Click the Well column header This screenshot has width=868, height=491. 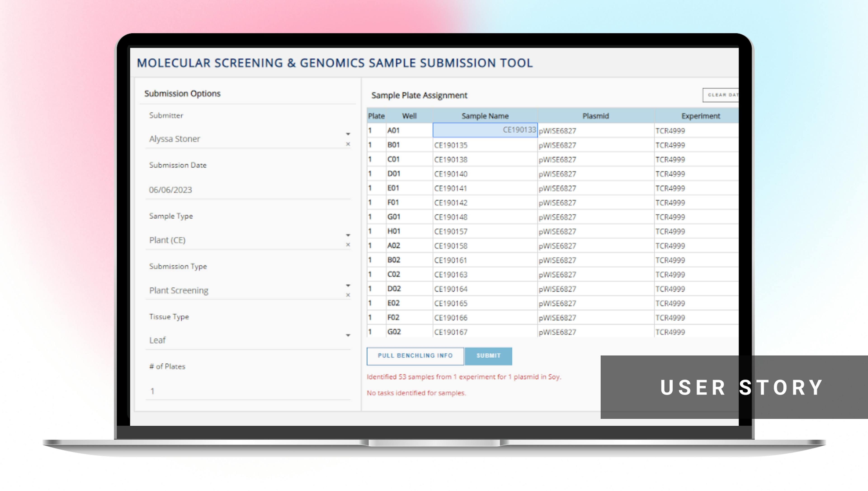tap(409, 116)
